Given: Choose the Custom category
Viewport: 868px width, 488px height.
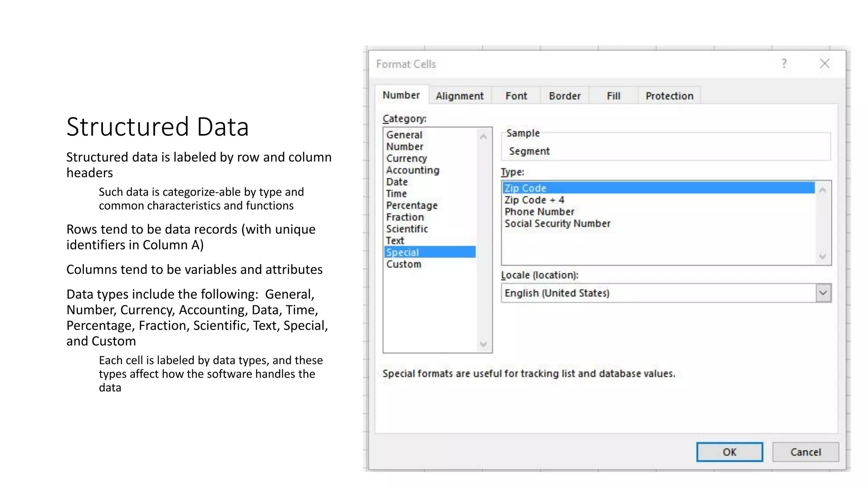Looking at the screenshot, I should pos(403,264).
